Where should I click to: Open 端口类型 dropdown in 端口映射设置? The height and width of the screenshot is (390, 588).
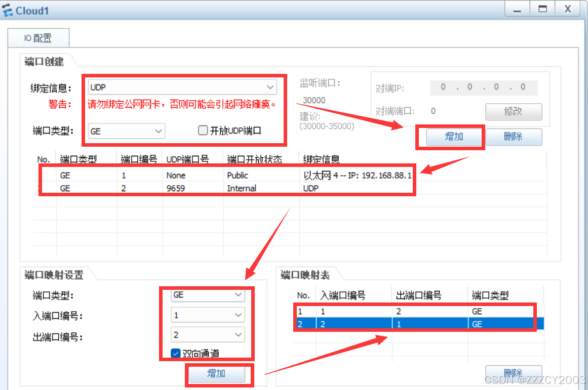tap(208, 294)
